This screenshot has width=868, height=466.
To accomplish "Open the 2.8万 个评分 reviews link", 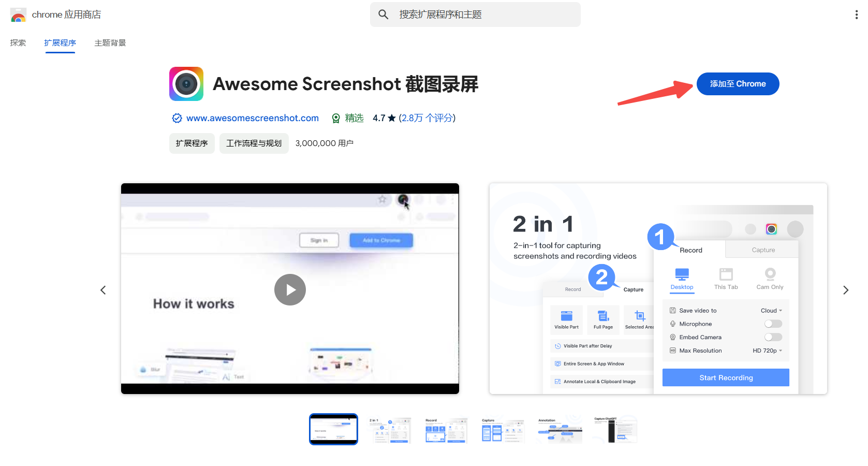I will point(427,118).
